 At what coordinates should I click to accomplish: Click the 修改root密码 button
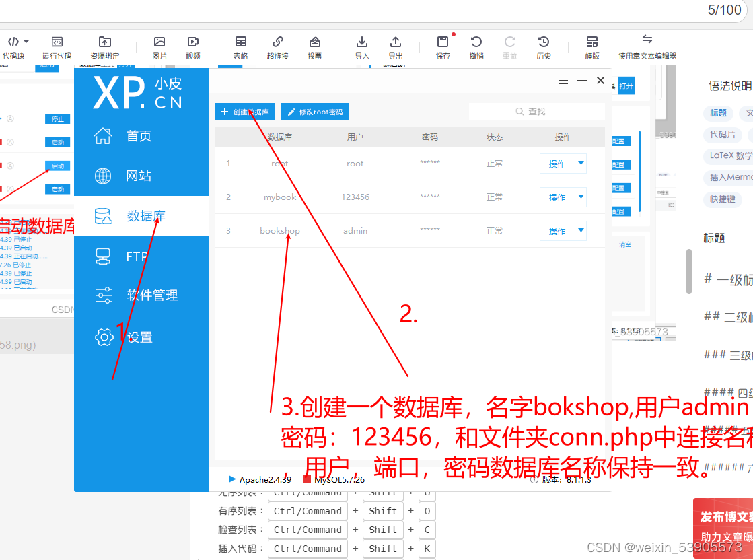coord(315,112)
